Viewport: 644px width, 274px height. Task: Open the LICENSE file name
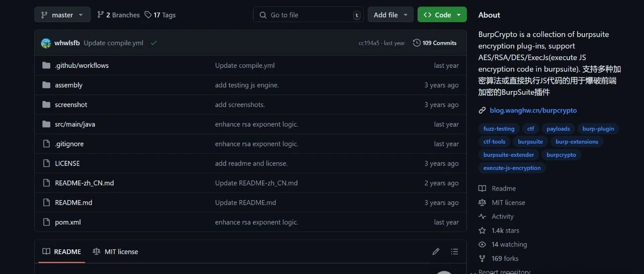tap(67, 163)
